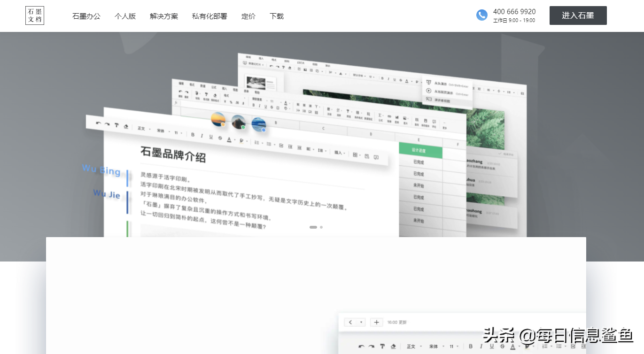Open 插入 dropdown in hero document toolbar
Image resolution: width=644 pixels, height=354 pixels.
(340, 153)
